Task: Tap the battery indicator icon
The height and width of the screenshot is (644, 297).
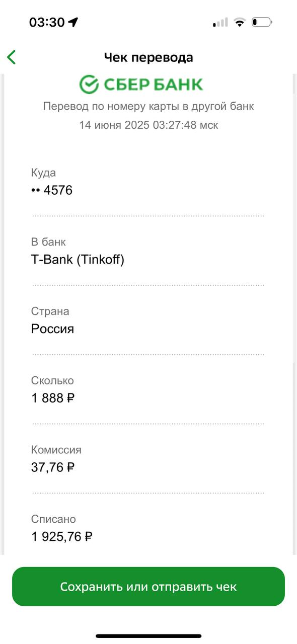Action: coord(262,22)
